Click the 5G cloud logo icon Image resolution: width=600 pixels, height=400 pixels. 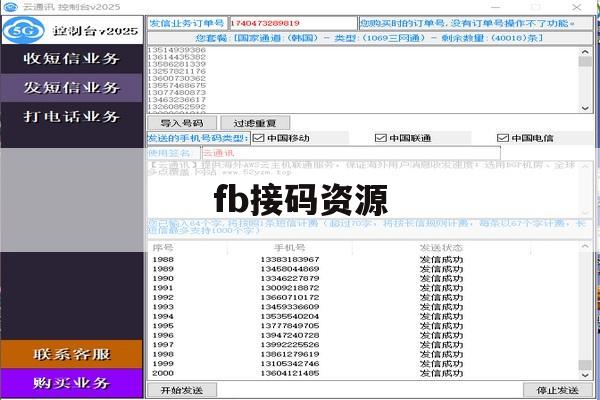(24, 30)
